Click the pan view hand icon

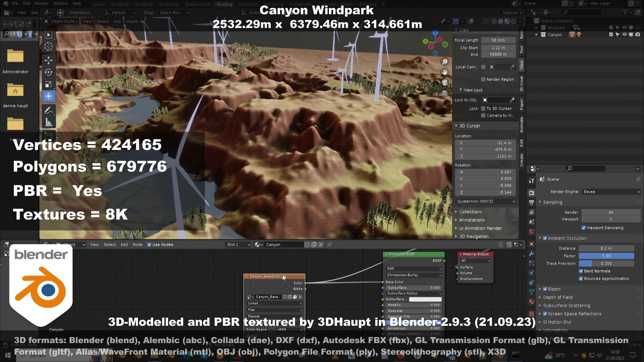[x=444, y=72]
